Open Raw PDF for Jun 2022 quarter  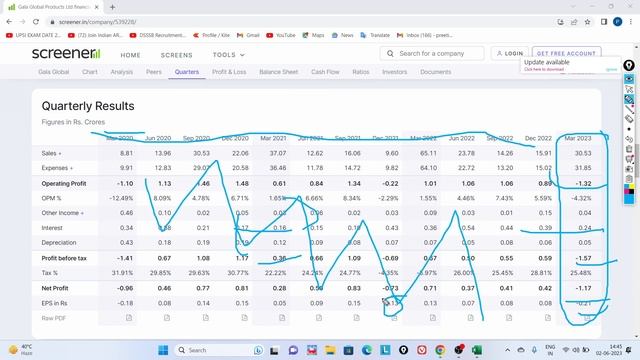pyautogui.click(x=471, y=318)
